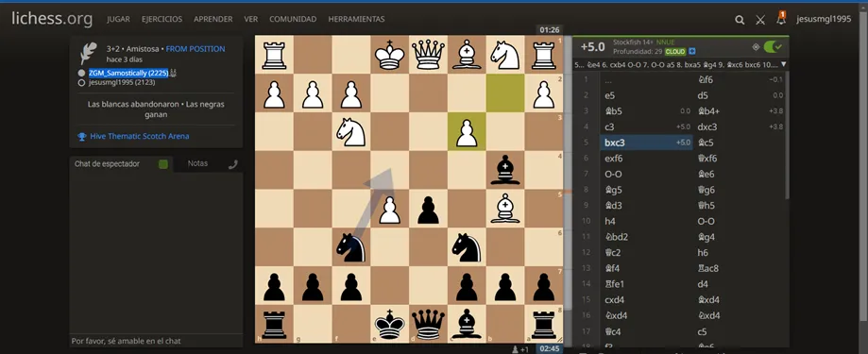Open the APRENDER menu

pyautogui.click(x=213, y=19)
